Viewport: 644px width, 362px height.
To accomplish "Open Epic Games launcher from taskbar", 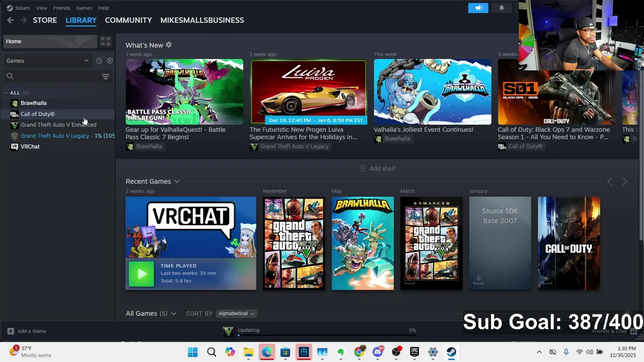I will [415, 352].
